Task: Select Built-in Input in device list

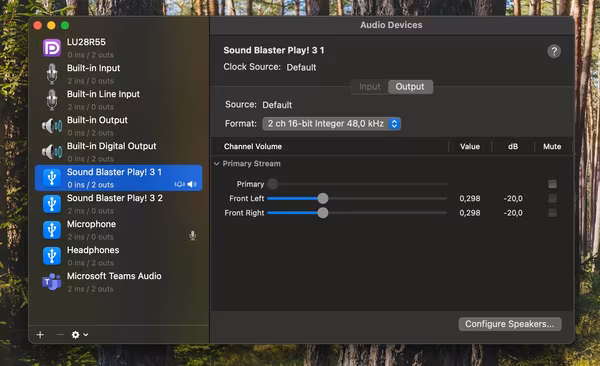Action: point(119,74)
